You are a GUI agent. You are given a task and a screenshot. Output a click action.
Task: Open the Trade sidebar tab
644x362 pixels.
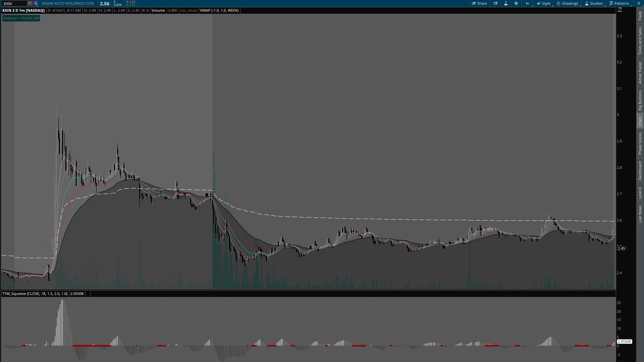click(x=640, y=15)
